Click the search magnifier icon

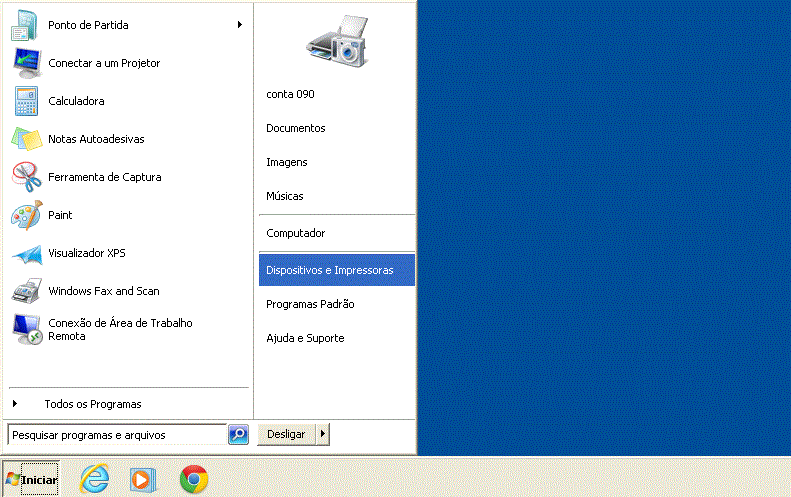pyautogui.click(x=238, y=434)
